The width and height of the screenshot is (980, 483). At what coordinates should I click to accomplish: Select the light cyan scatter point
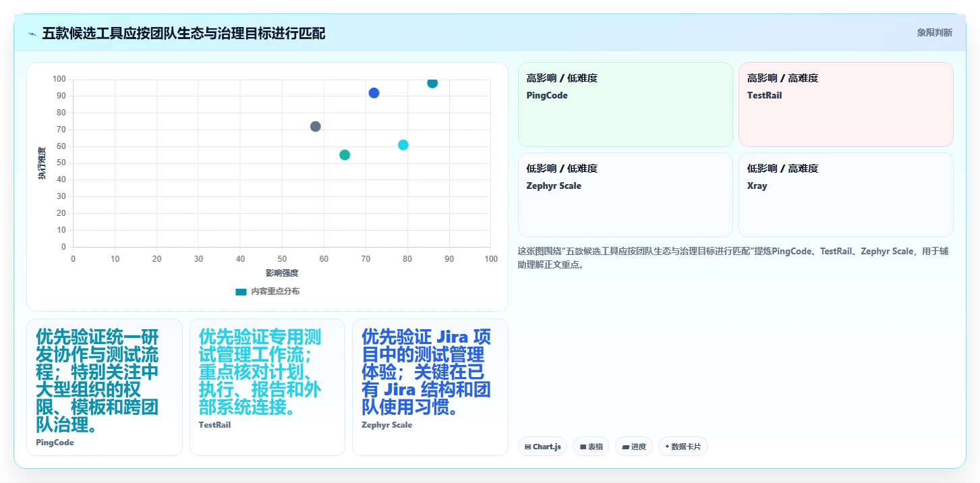[x=403, y=145]
